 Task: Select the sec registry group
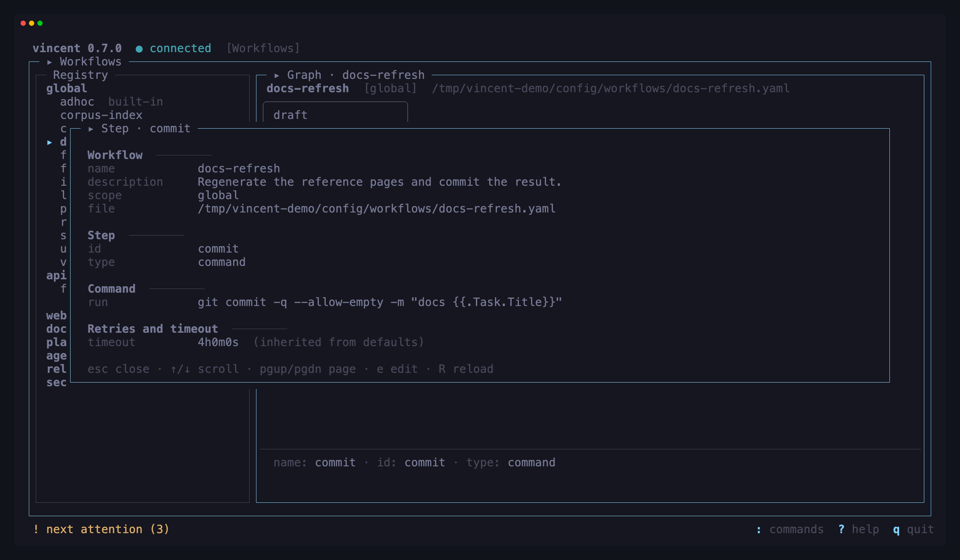coord(56,382)
